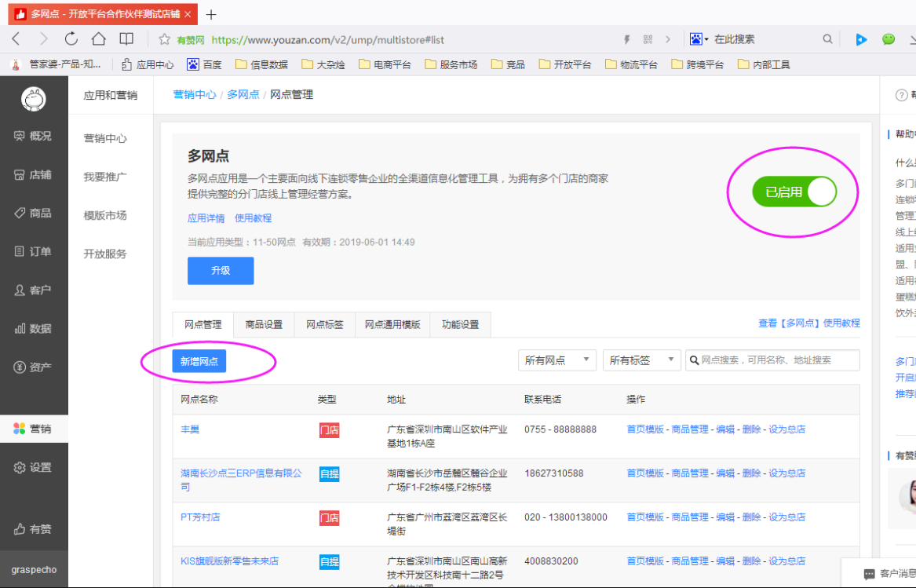Image resolution: width=916 pixels, height=588 pixels.
Task: Click the blue 升级 upgrade button
Action: [221, 271]
